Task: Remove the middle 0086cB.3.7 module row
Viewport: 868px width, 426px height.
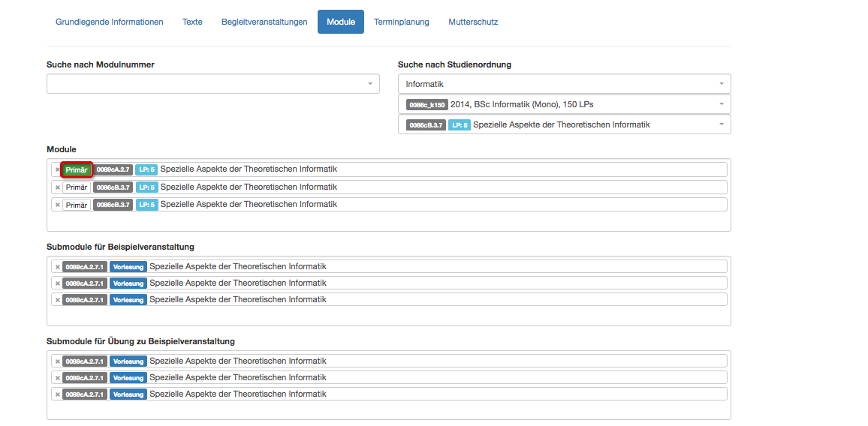Action: click(58, 187)
